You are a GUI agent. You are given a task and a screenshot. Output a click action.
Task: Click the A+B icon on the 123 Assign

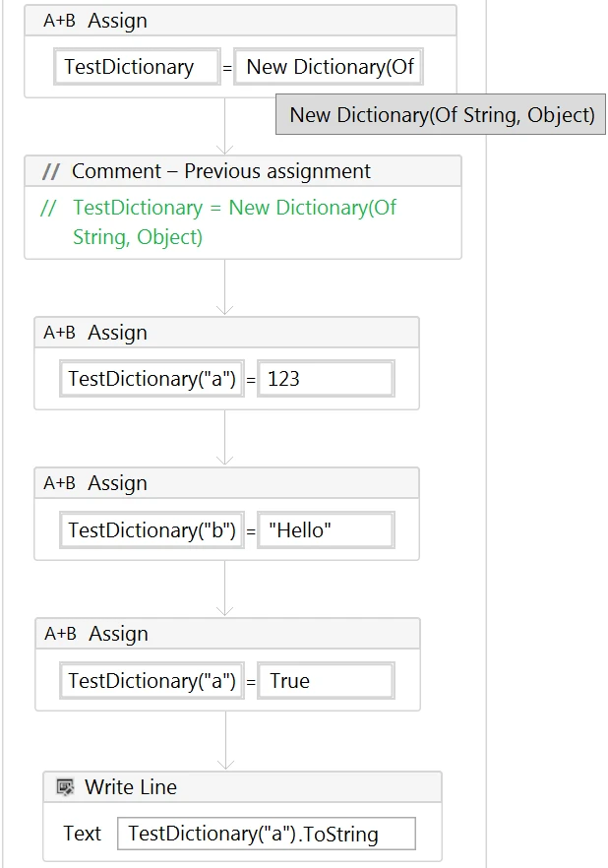point(59,333)
